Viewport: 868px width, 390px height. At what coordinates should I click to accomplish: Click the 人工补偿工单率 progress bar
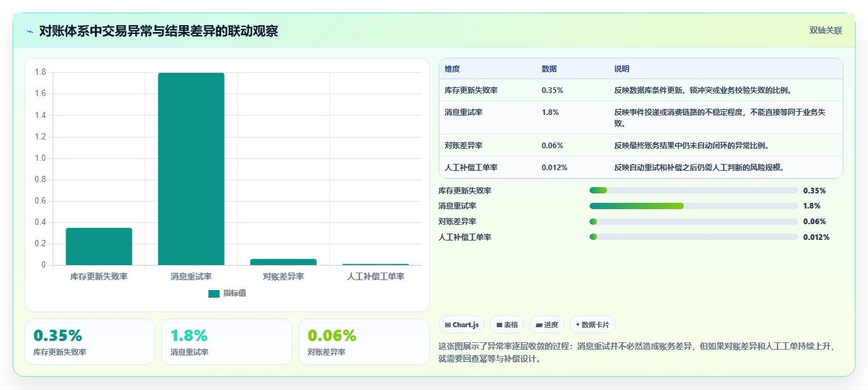pyautogui.click(x=694, y=237)
